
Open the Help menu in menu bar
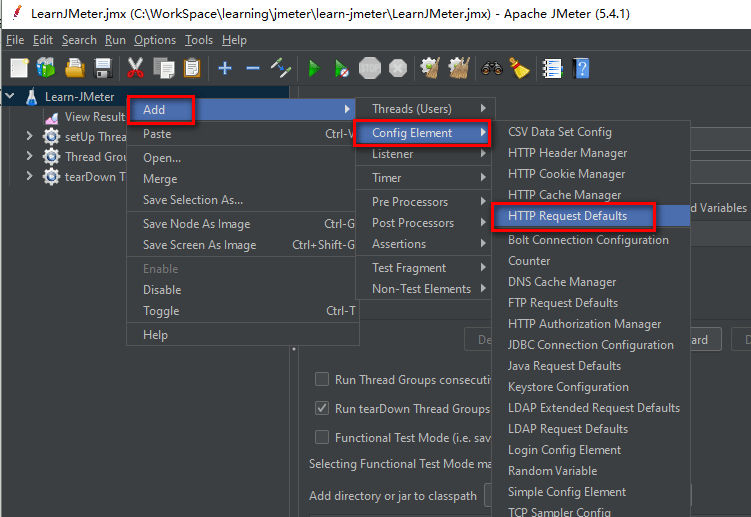[234, 40]
